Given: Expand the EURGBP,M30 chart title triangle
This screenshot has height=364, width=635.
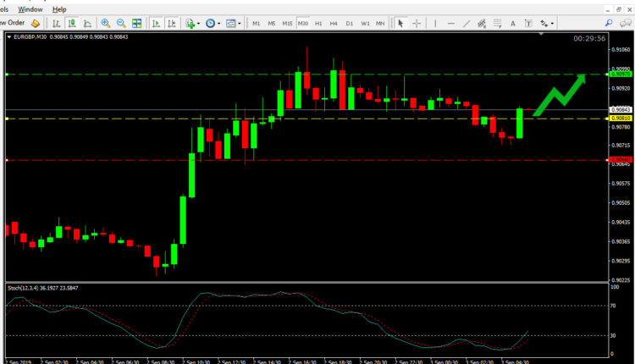Looking at the screenshot, I should coord(9,37).
